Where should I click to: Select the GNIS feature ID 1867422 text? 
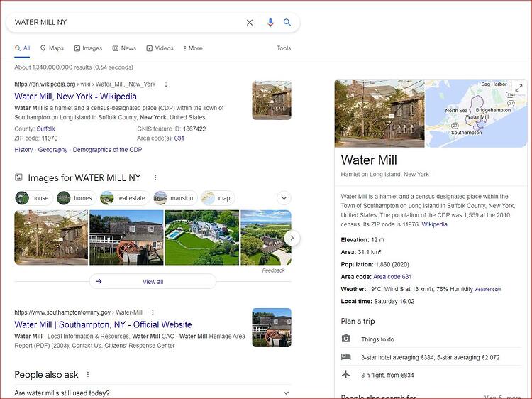point(172,129)
